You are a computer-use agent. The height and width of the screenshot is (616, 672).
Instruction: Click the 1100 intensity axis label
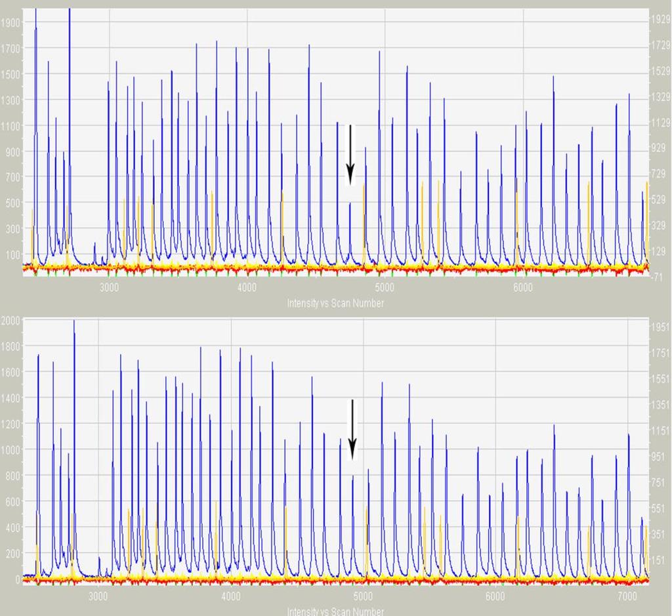[10, 125]
